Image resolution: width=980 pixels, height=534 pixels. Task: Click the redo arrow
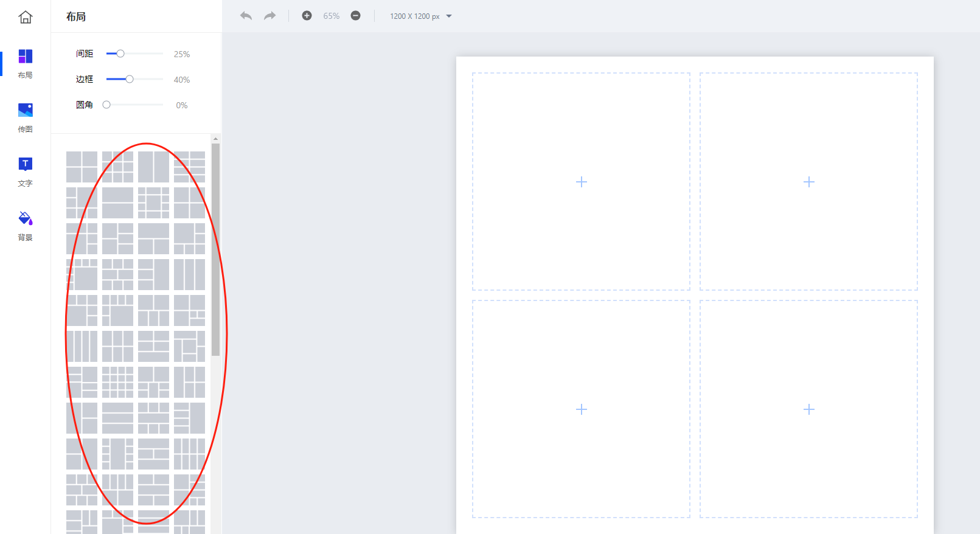pos(269,16)
